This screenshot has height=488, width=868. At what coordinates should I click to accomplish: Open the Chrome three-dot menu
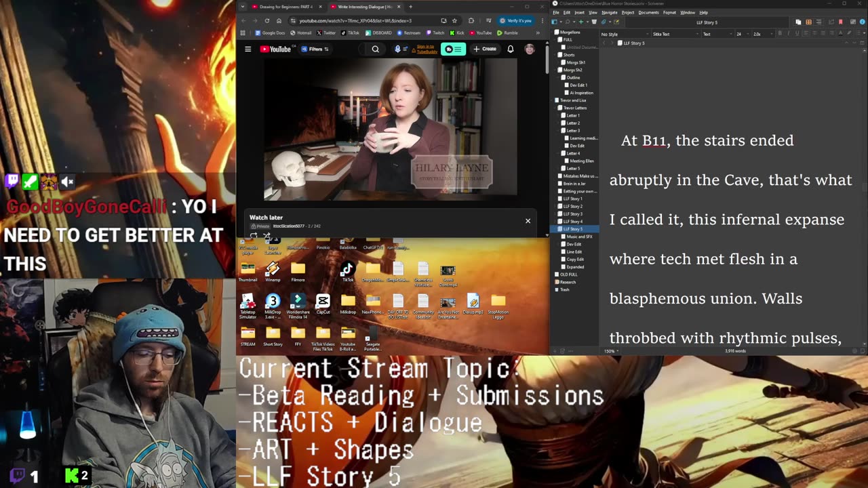coord(542,20)
